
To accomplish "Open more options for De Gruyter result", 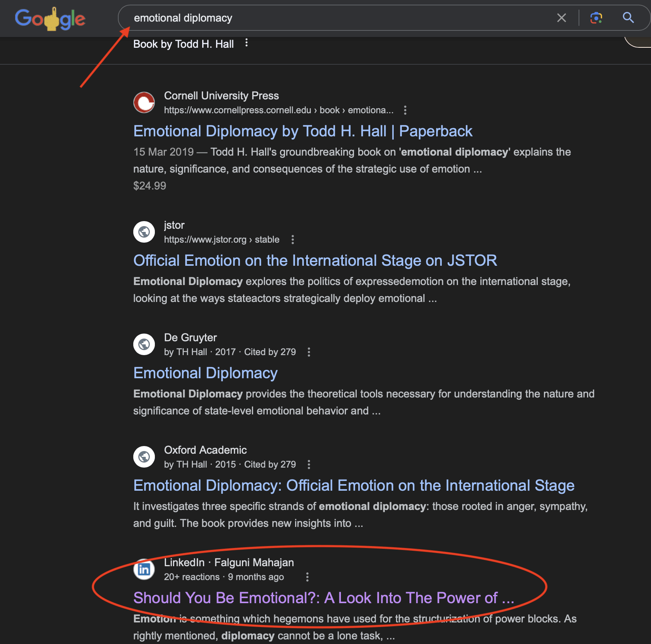I will [x=309, y=352].
